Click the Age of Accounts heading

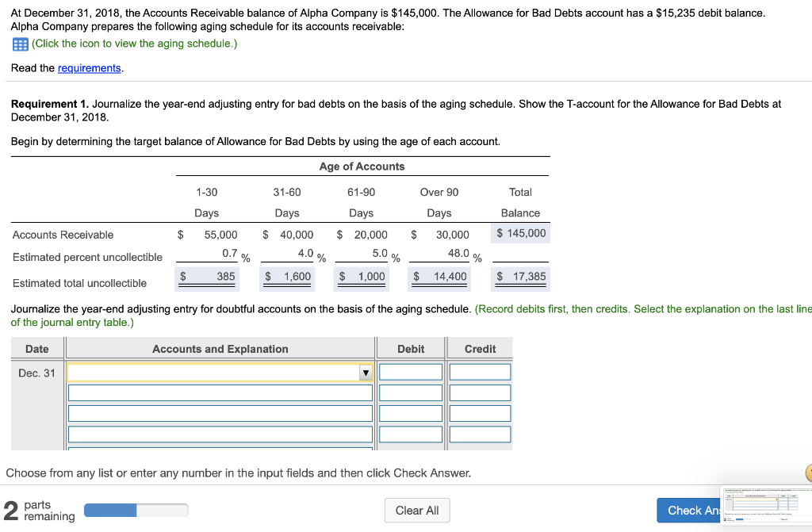(362, 166)
